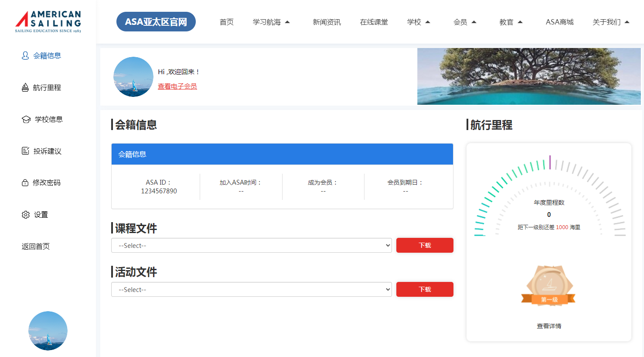This screenshot has width=644, height=357.
Task: Click the 修改密码 lock icon
Action: tap(25, 182)
